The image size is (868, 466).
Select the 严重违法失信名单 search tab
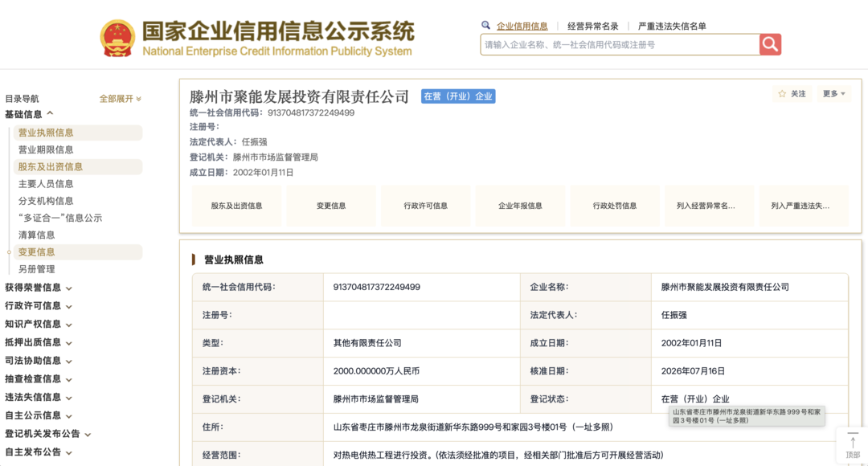pyautogui.click(x=672, y=26)
